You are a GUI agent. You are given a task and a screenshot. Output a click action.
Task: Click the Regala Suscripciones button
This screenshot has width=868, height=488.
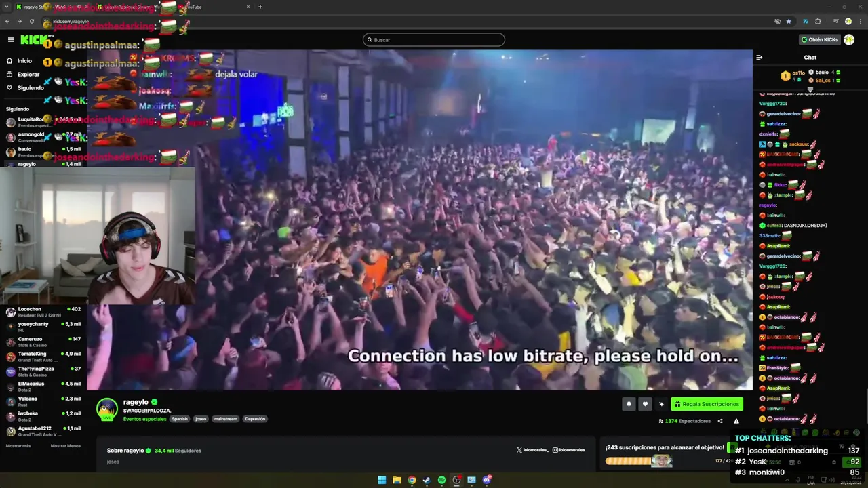[x=707, y=404]
